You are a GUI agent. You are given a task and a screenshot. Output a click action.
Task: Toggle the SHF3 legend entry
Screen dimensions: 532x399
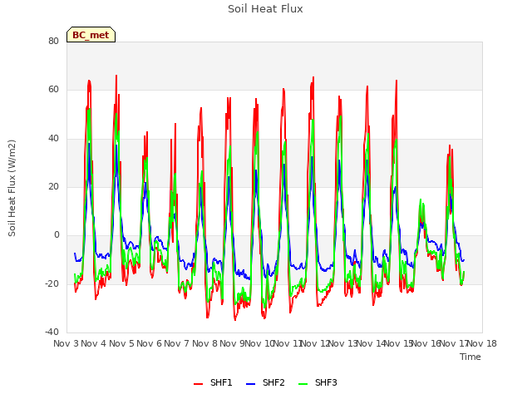318,382
